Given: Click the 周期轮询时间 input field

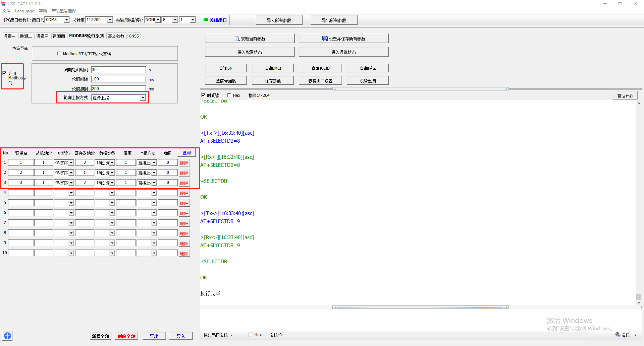Looking at the screenshot, I should tap(118, 70).
